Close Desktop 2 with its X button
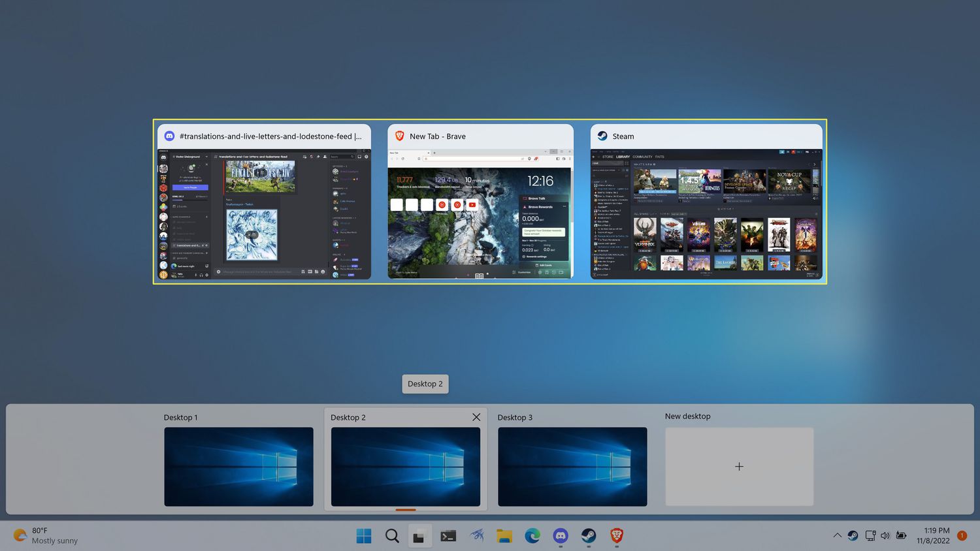 tap(476, 417)
